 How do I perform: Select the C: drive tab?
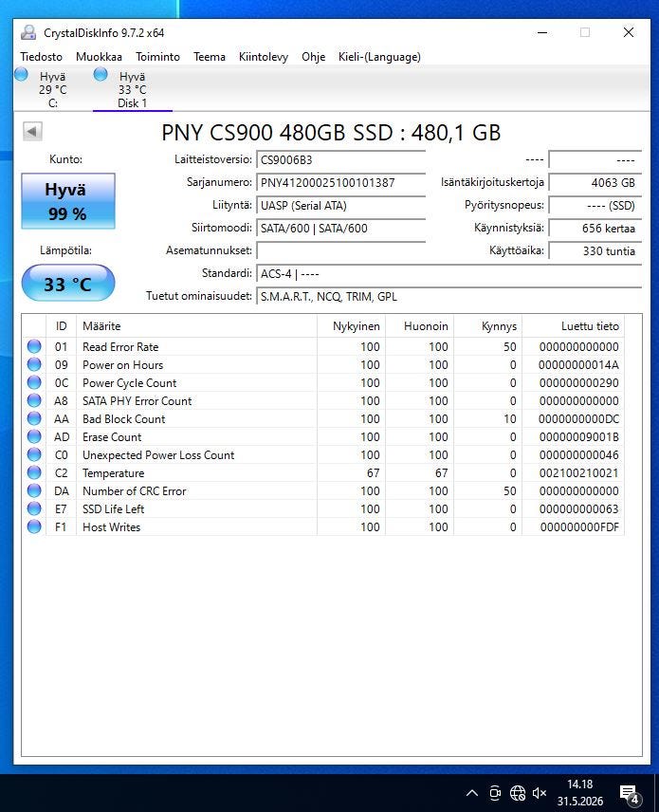pos(53,89)
